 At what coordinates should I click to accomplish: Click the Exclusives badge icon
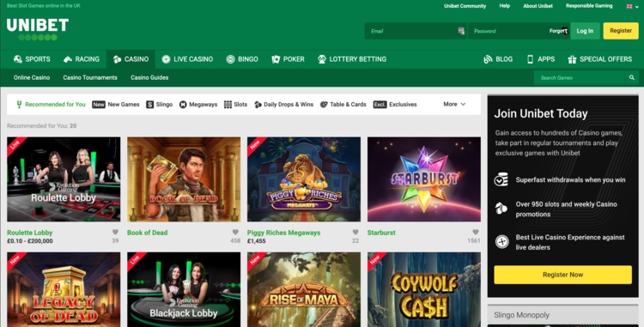click(x=380, y=105)
